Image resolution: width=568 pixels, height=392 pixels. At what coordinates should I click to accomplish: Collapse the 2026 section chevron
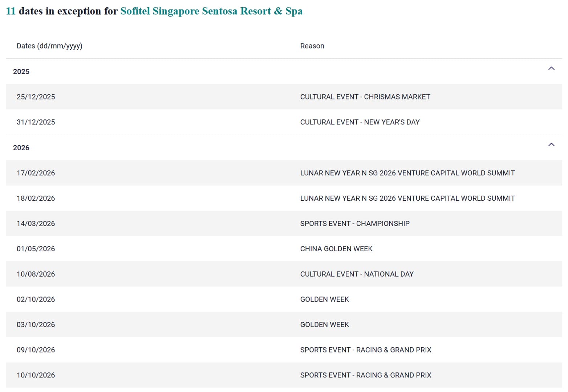point(551,145)
